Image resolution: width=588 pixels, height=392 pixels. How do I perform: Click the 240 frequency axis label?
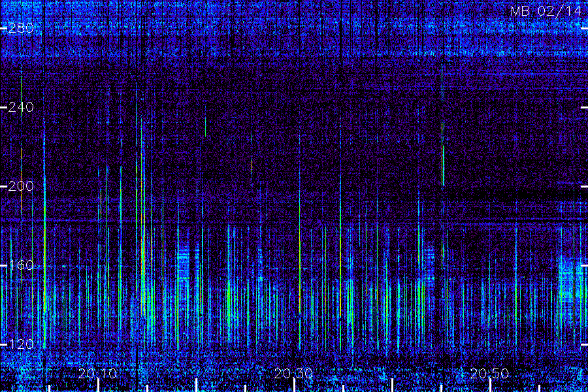coord(21,107)
